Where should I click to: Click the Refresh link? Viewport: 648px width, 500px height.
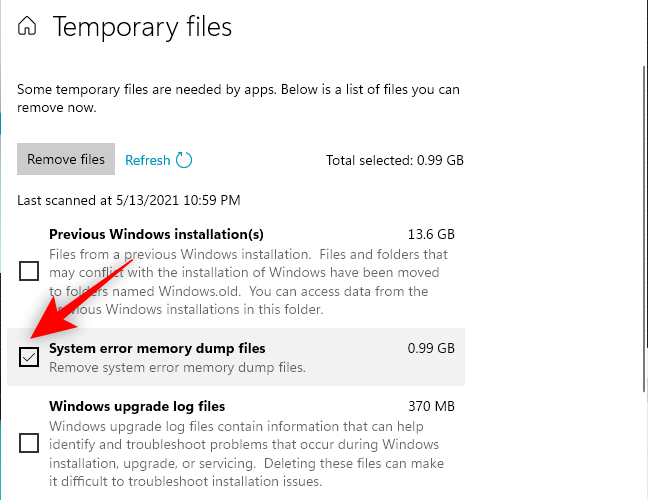point(147,160)
